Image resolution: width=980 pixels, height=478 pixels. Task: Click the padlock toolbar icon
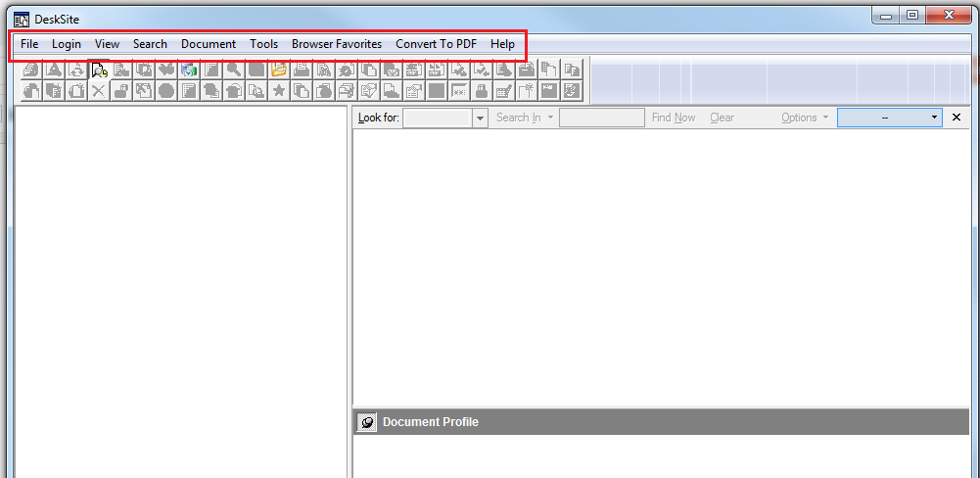[x=482, y=91]
